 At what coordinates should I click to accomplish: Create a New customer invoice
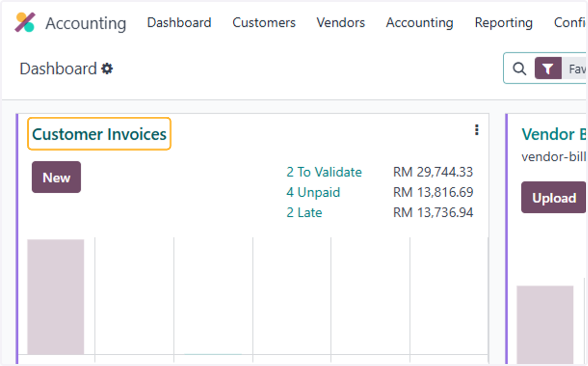pyautogui.click(x=56, y=177)
